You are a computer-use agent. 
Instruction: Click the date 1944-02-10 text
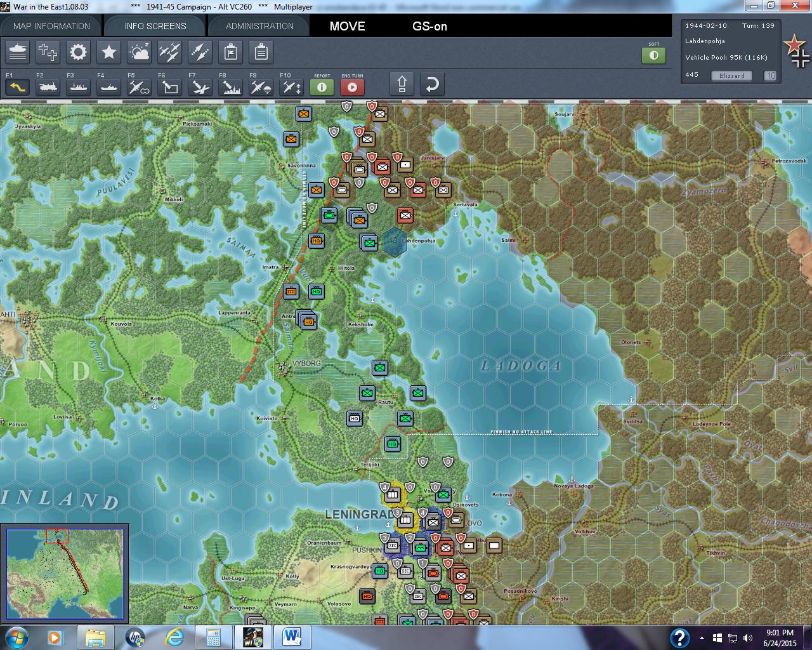coord(706,26)
